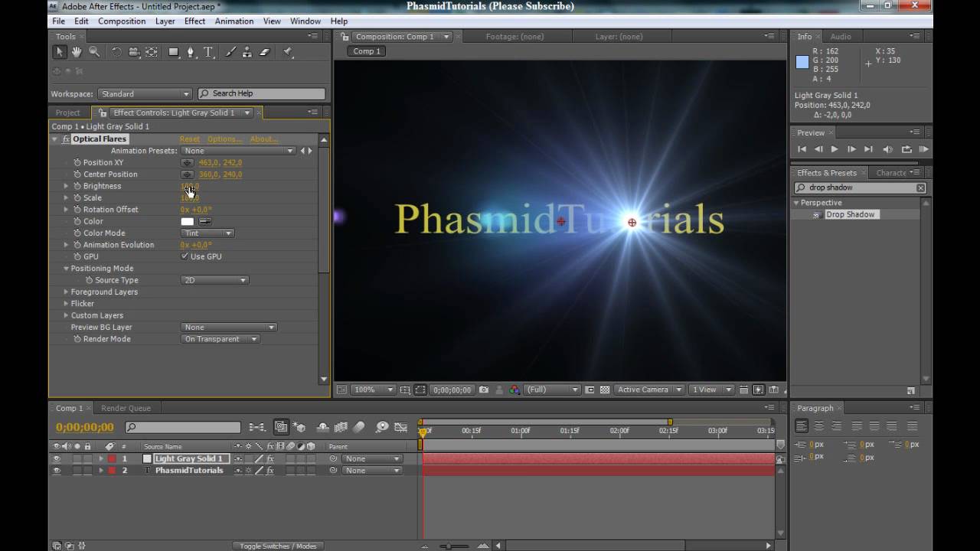
Task: Select the Brush tool
Action: (230, 52)
